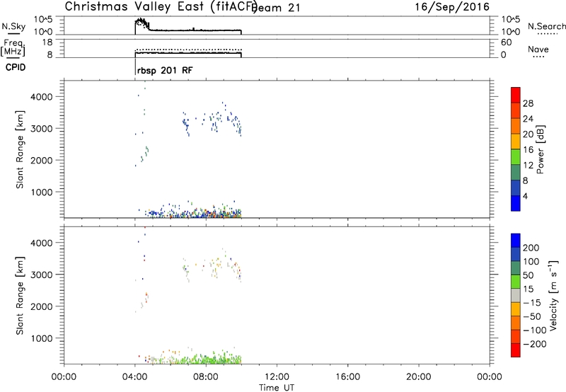This screenshot has height=392, width=566.
Task: Click the '60' Nave axis tick
Action: tap(507, 42)
